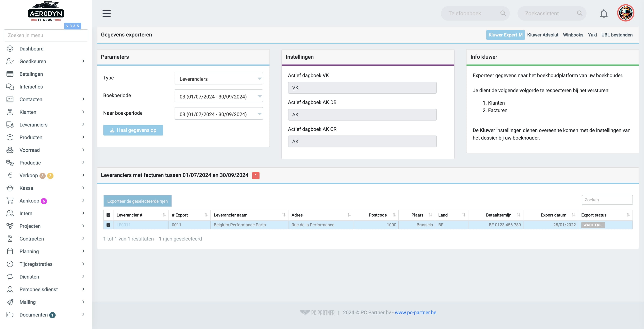644x329 pixels.
Task: Click the Kassa basket icon
Action: point(10,188)
